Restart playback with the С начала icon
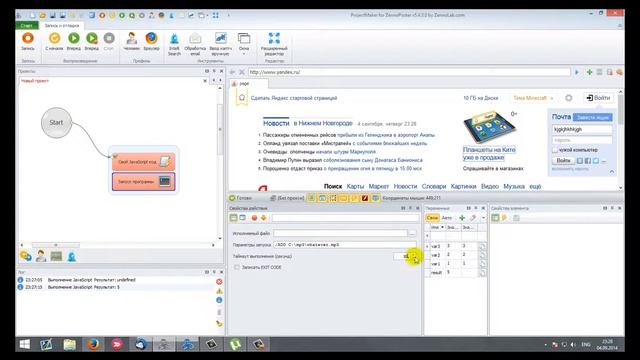The width and height of the screenshot is (640, 360). 54,38
